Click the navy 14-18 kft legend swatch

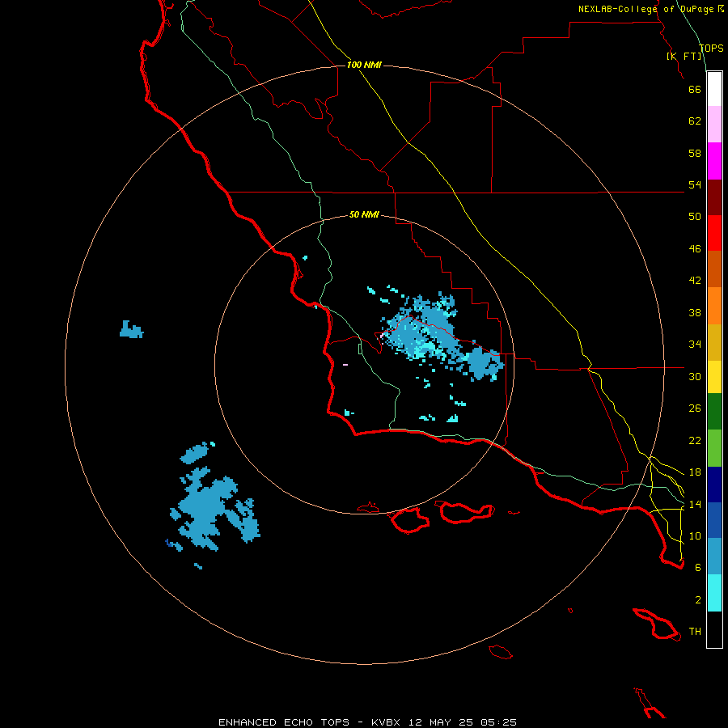pos(714,485)
